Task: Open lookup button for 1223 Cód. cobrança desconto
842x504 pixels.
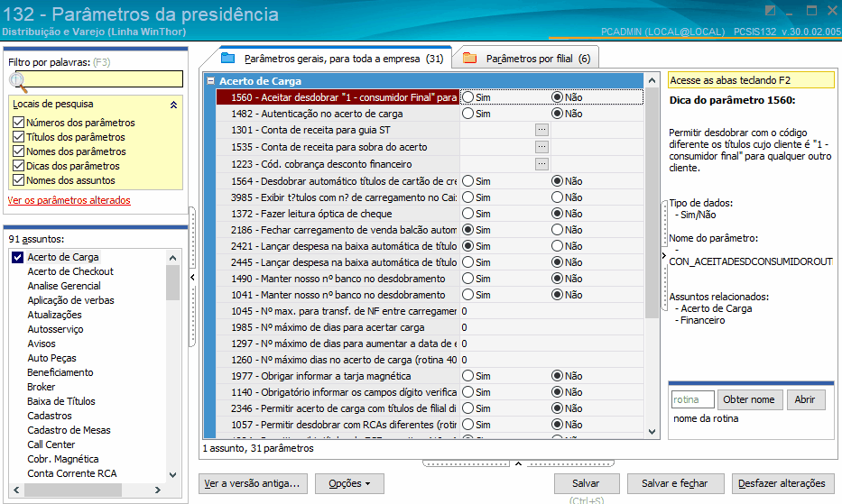Action: 541,164
